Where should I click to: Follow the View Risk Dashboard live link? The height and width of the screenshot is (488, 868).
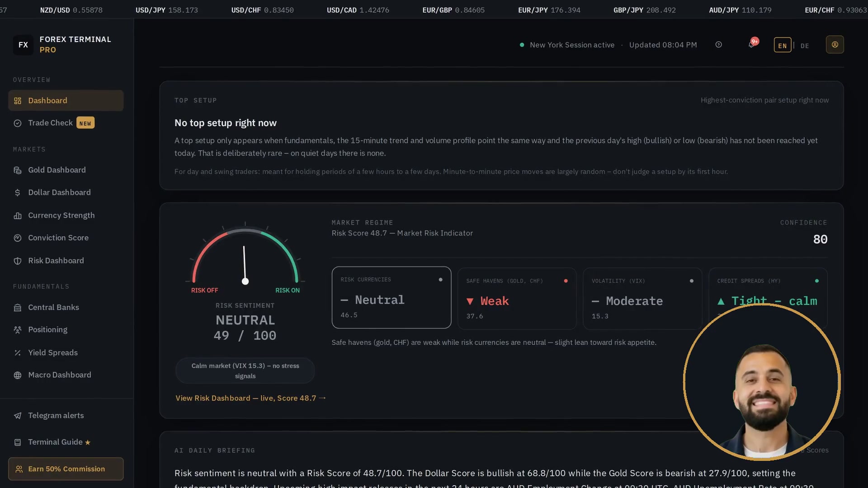(250, 398)
